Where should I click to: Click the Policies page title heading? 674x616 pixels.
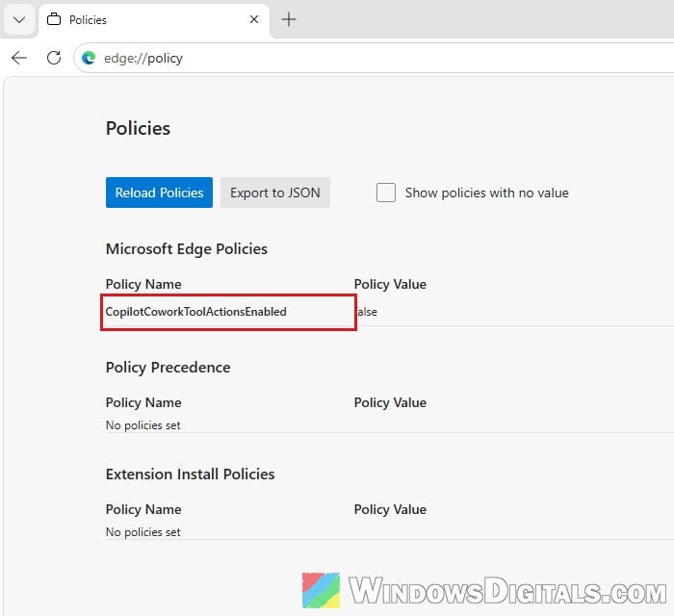[138, 128]
